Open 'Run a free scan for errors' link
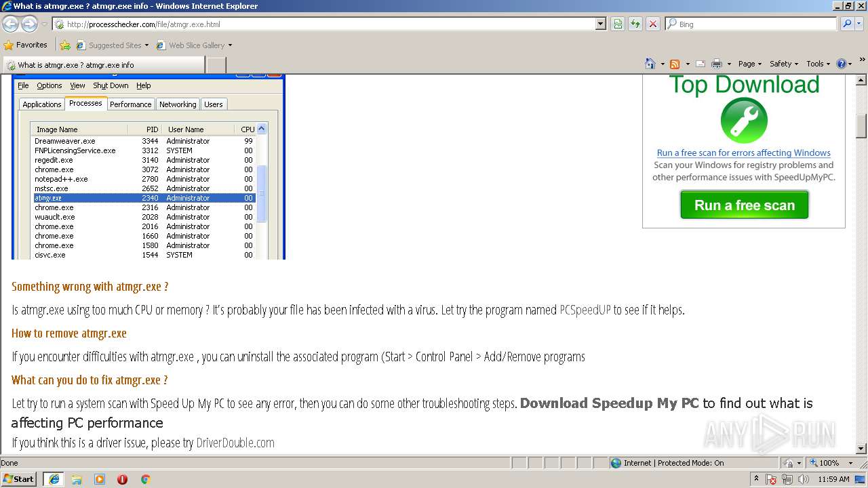 click(x=744, y=152)
